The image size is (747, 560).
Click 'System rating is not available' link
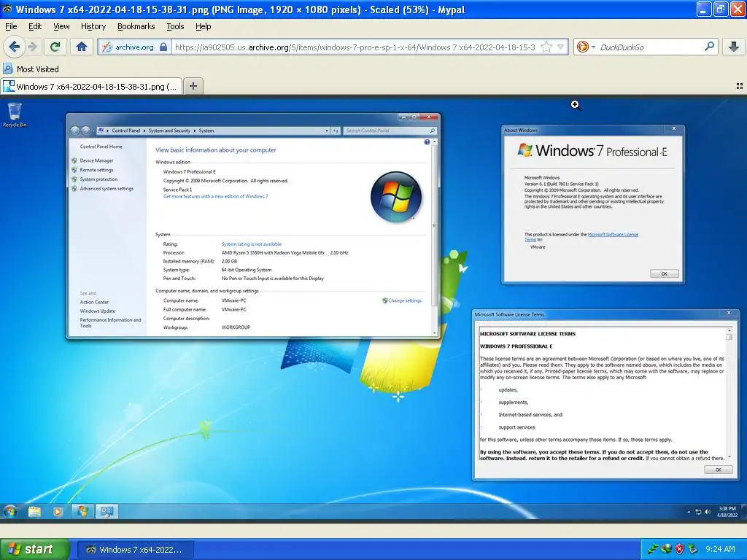(252, 244)
